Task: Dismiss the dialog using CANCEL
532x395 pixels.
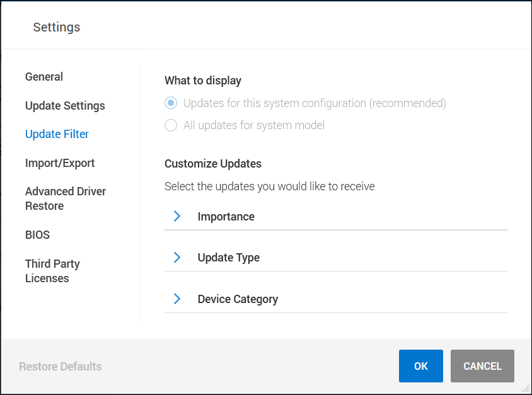Action: [482, 366]
